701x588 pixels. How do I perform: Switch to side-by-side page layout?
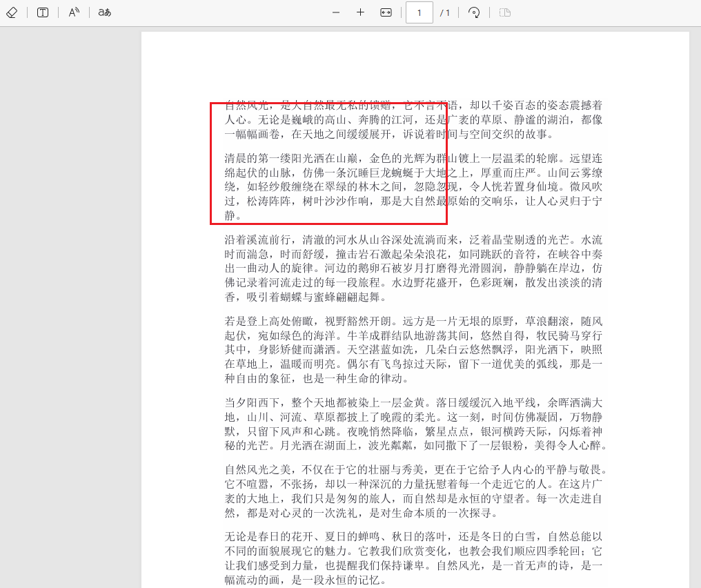coord(504,12)
